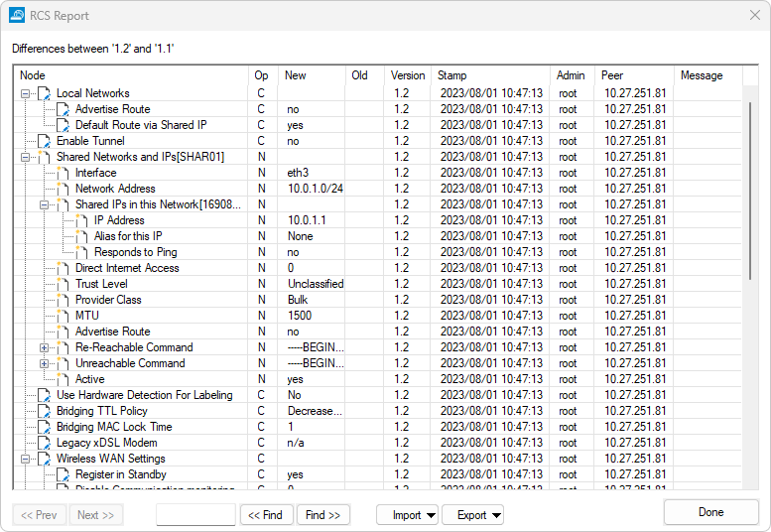The height and width of the screenshot is (532, 771).
Task: Click the Old column header
Action: tap(365, 75)
